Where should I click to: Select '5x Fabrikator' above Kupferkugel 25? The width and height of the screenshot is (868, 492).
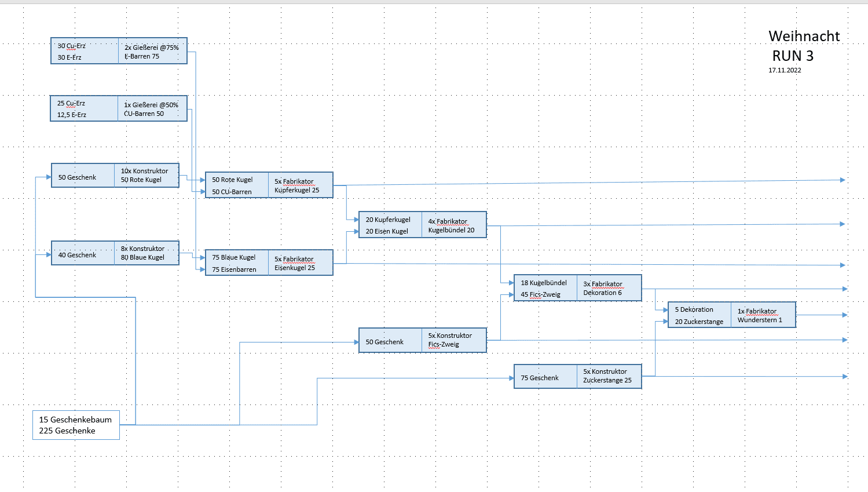point(294,181)
